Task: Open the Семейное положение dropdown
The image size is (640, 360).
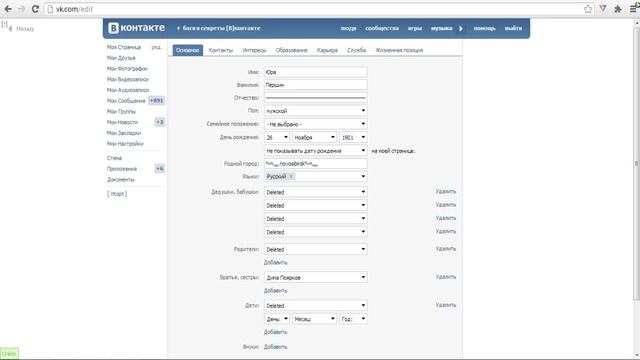Action: click(316, 124)
